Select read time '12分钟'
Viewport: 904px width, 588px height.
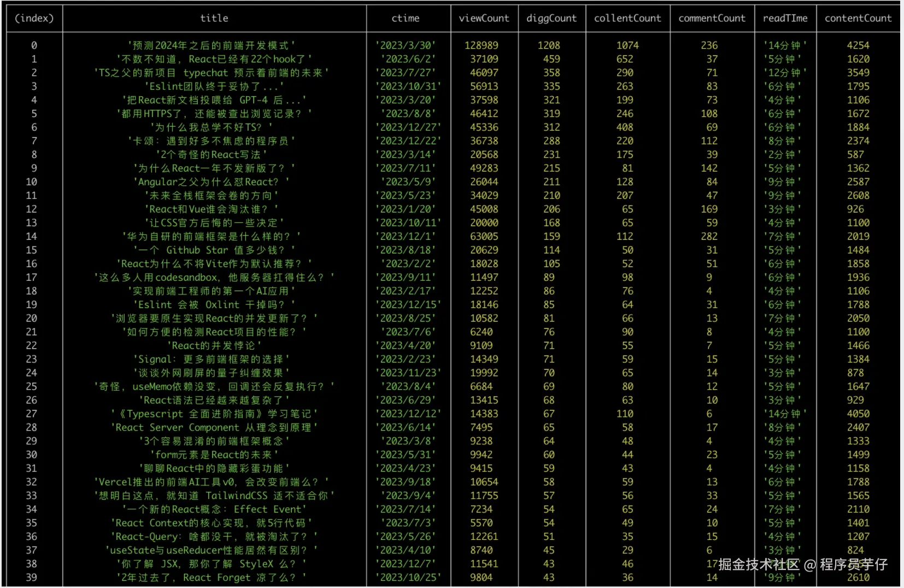785,73
